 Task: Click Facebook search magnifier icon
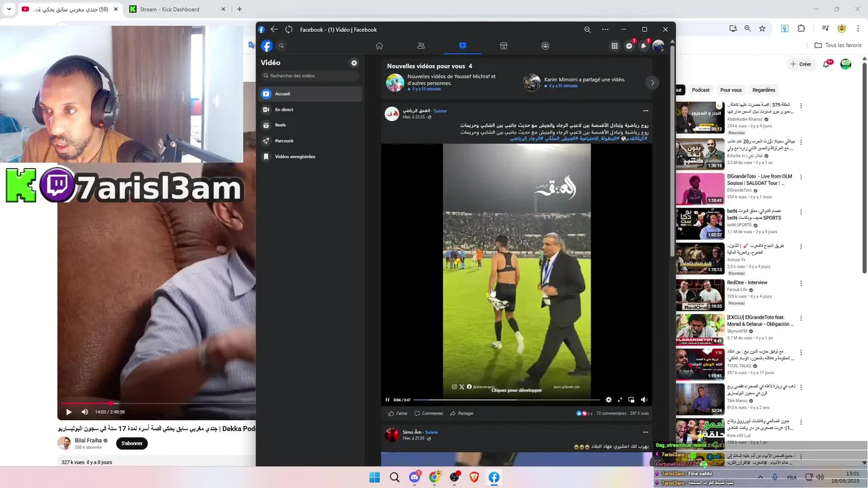click(x=281, y=46)
